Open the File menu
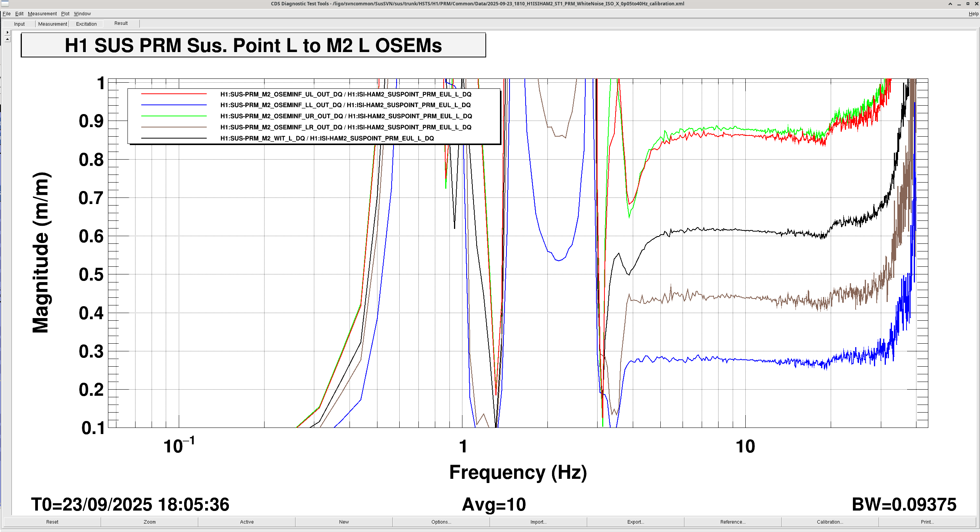The width and height of the screenshot is (980, 532). 7,14
